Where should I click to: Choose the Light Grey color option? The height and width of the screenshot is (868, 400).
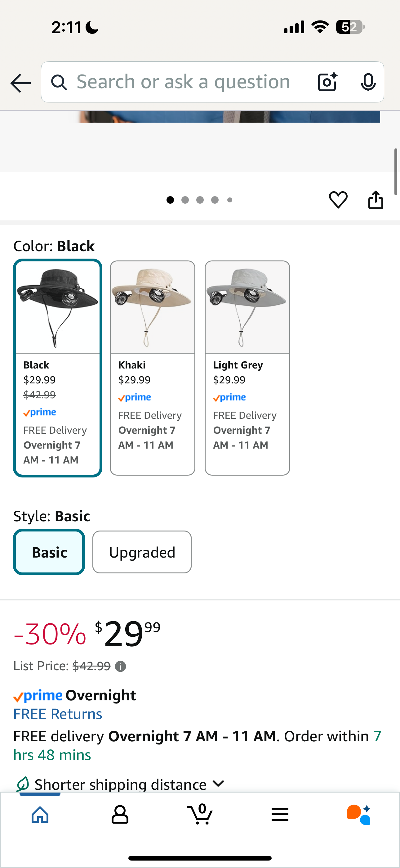247,368
